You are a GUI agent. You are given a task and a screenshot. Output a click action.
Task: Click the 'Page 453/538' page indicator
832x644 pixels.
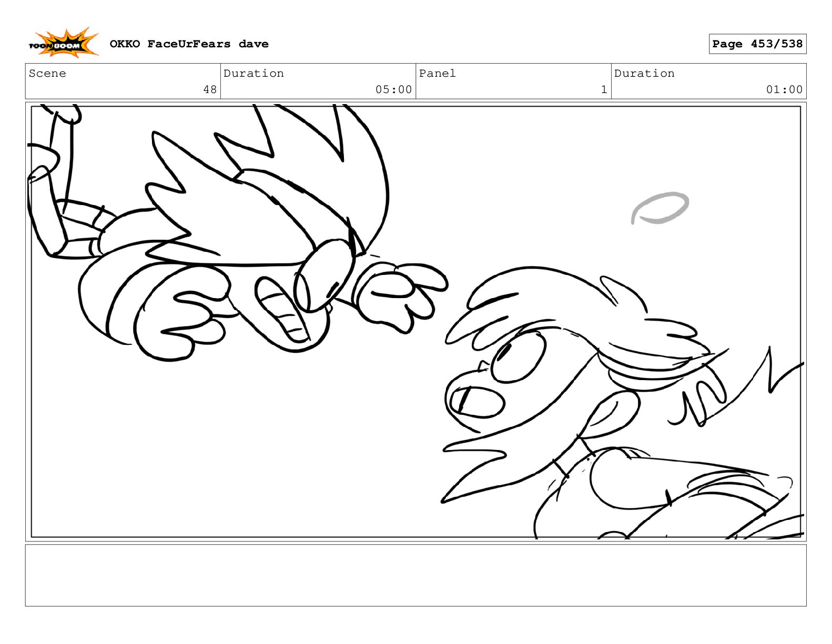(x=757, y=44)
